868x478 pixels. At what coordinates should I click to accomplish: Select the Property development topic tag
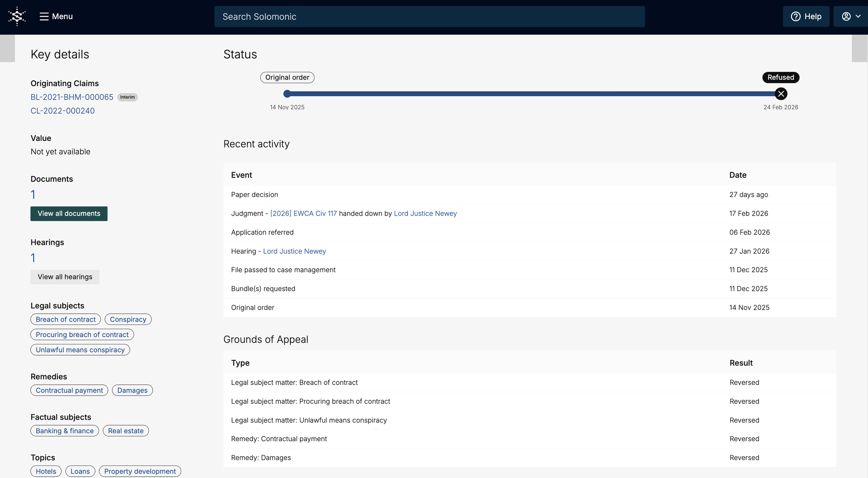140,471
